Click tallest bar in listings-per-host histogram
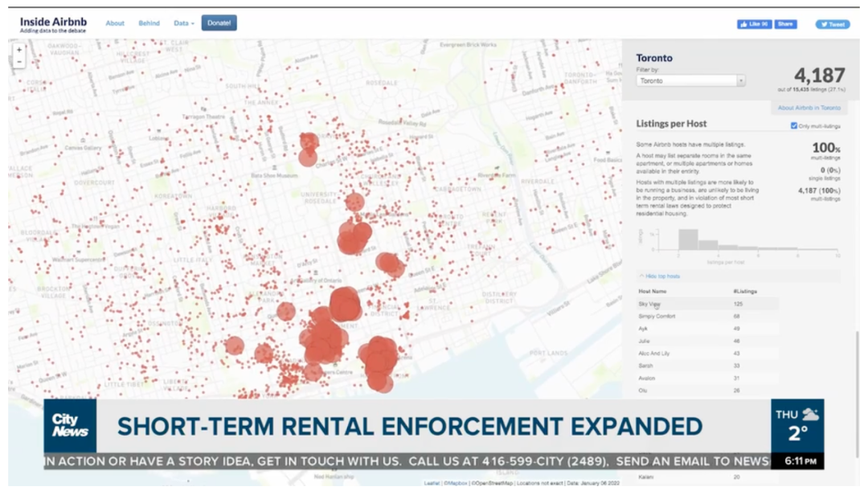This screenshot has width=868, height=495. coord(688,239)
